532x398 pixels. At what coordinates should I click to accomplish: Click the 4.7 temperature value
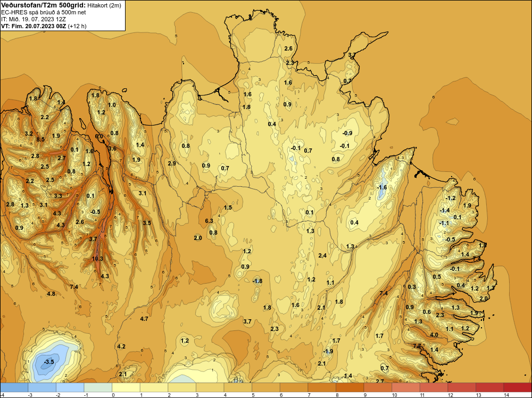(x=144, y=319)
